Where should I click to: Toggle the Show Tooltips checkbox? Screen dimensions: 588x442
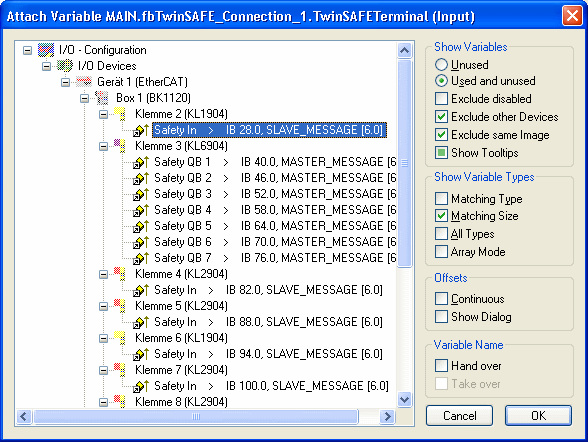441,153
